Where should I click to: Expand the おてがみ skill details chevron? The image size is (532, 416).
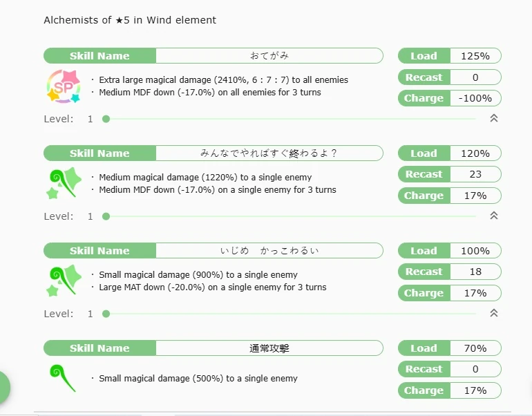pyautogui.click(x=493, y=118)
